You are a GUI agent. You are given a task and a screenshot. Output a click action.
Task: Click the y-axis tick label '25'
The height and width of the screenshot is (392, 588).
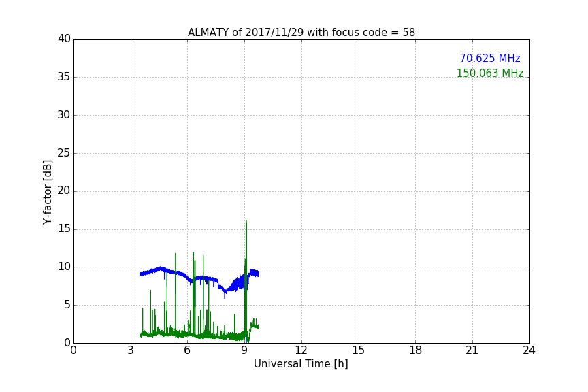coord(64,152)
